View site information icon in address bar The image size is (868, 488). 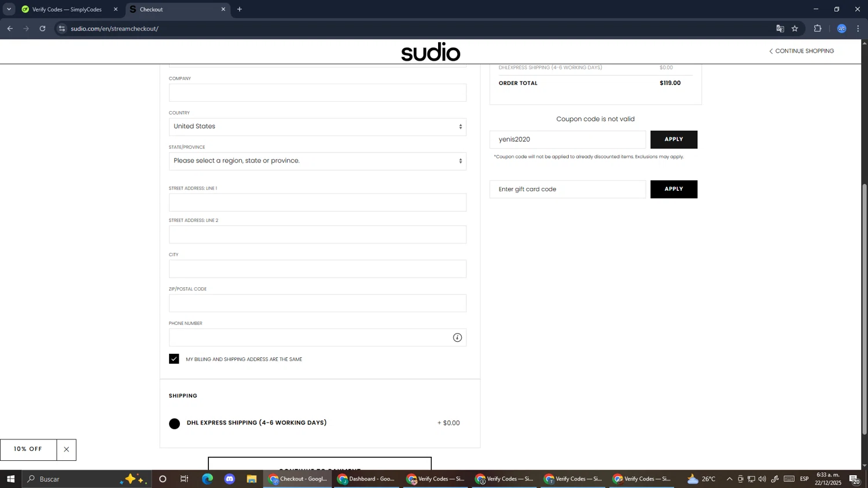(x=62, y=28)
